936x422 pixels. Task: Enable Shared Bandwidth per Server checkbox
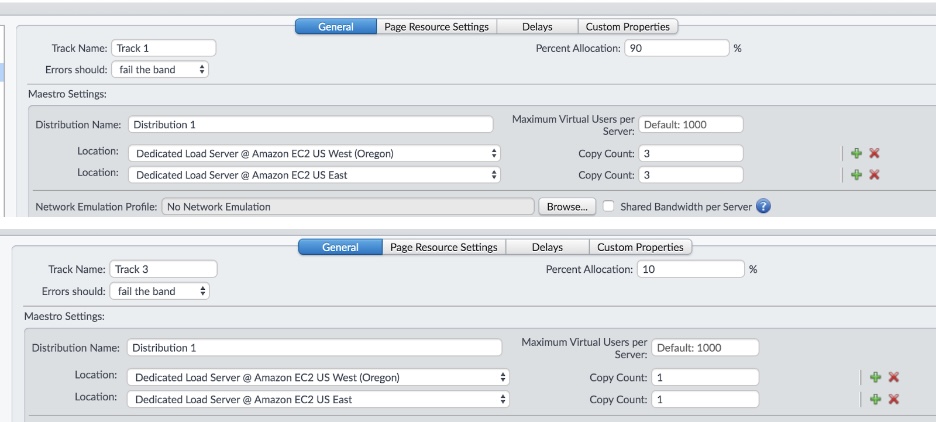(608, 207)
